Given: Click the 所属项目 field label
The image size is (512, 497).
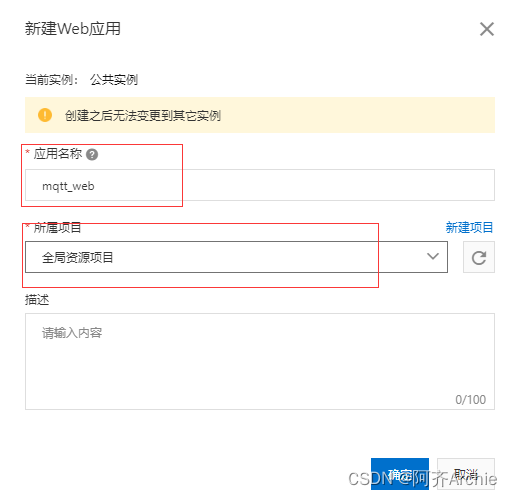Looking at the screenshot, I should click(57, 228).
